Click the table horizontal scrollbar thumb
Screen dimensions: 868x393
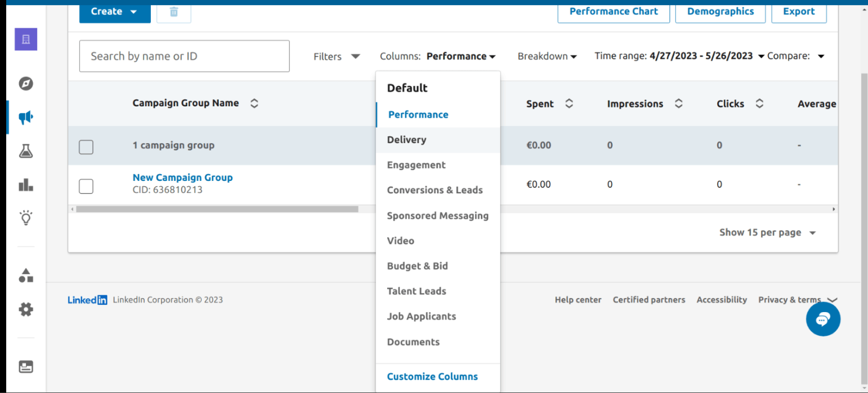pyautogui.click(x=217, y=209)
